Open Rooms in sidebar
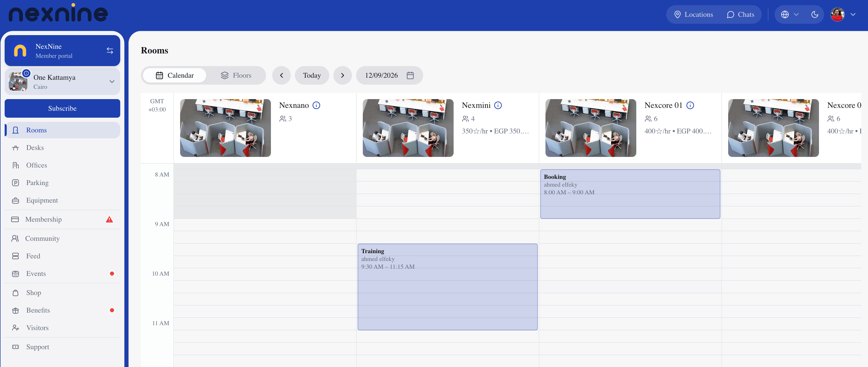The height and width of the screenshot is (367, 868). pos(62,130)
